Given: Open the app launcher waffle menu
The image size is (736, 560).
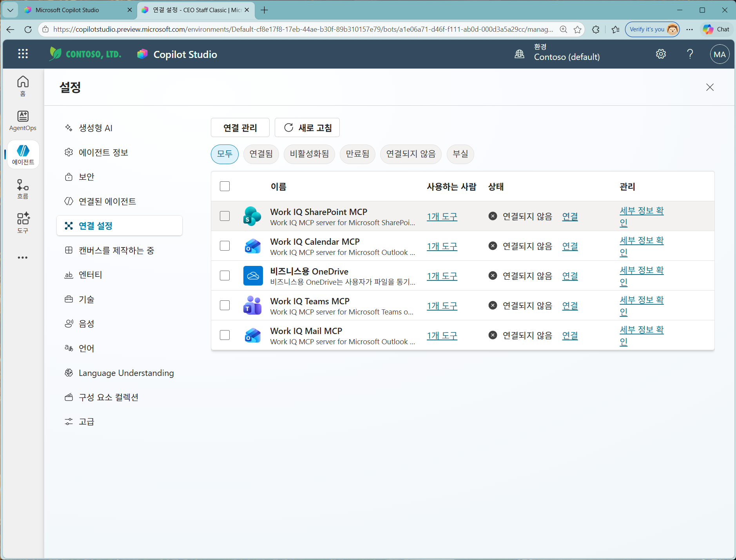Looking at the screenshot, I should point(23,54).
